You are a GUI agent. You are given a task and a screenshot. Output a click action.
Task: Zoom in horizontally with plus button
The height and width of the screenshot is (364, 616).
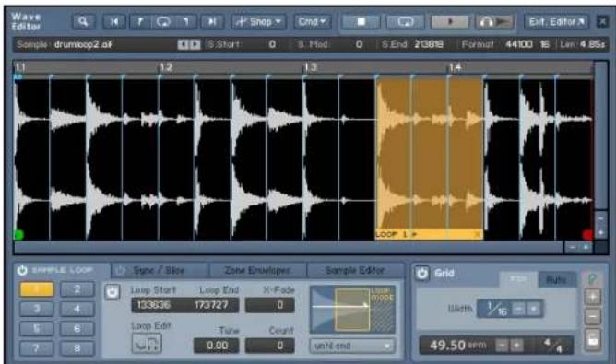coord(586,247)
